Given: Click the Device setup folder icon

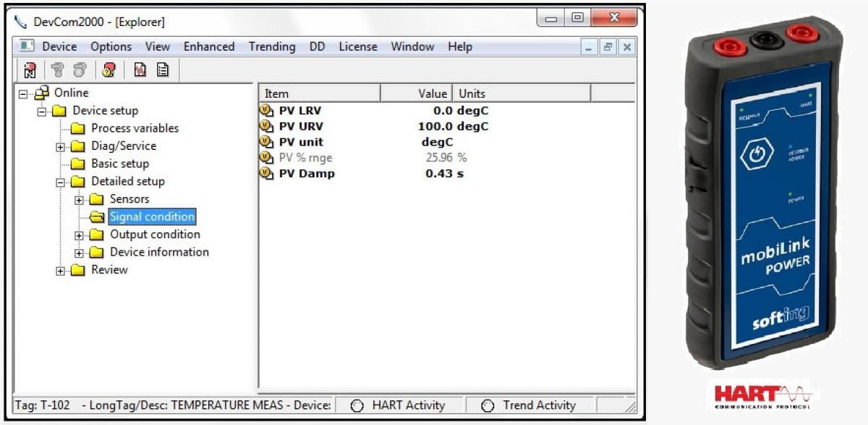Looking at the screenshot, I should (61, 111).
